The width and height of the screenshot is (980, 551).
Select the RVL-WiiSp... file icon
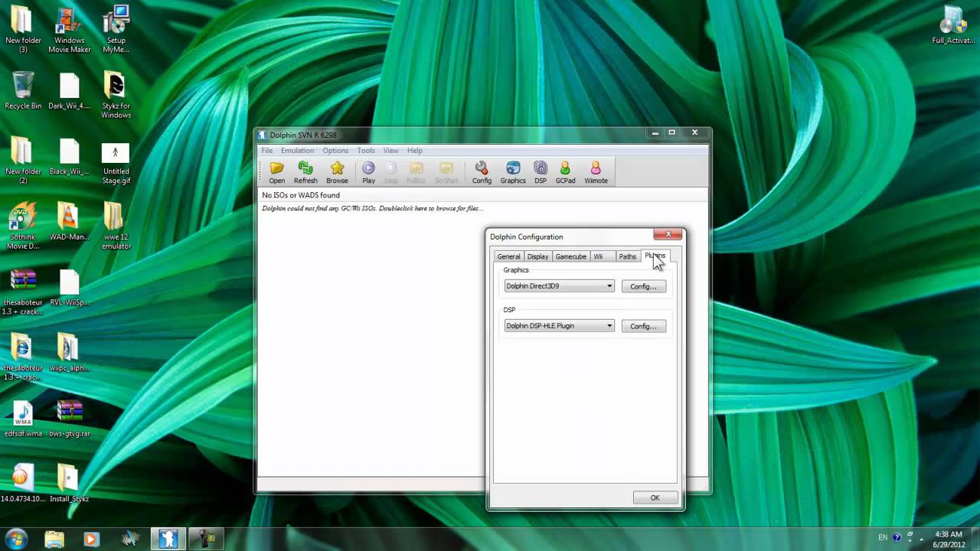69,289
